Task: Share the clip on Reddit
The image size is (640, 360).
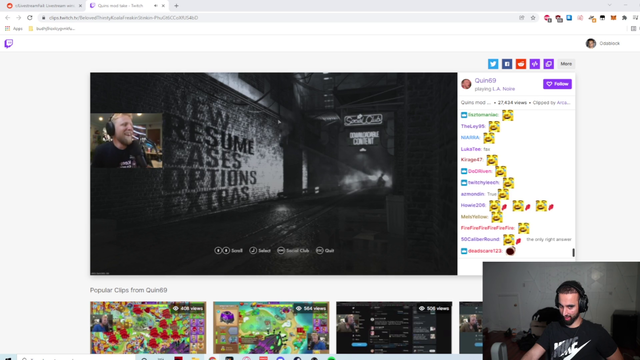Action: (x=520, y=64)
